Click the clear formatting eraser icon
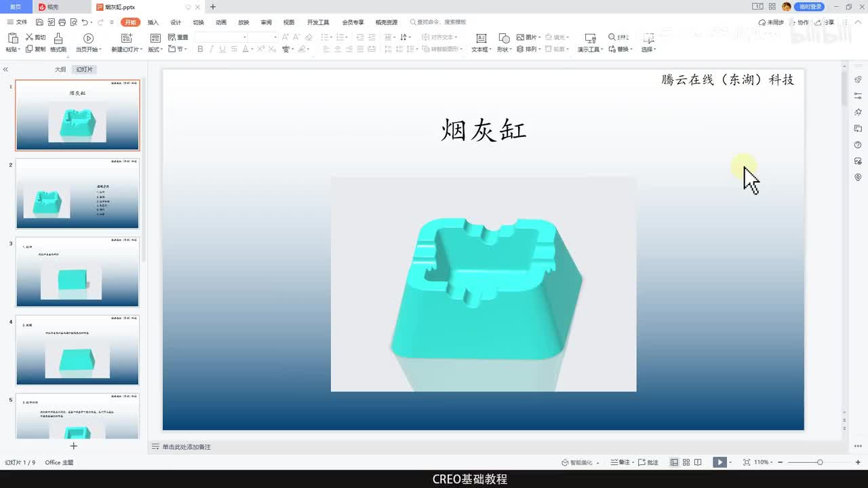The height and width of the screenshot is (488, 868). tap(309, 37)
